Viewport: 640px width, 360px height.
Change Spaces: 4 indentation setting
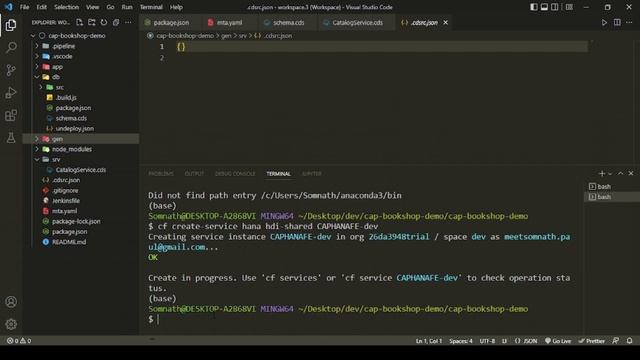click(x=460, y=340)
